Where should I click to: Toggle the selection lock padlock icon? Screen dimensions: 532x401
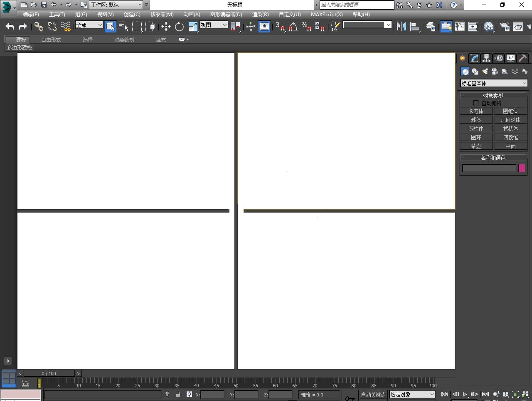[178, 394]
